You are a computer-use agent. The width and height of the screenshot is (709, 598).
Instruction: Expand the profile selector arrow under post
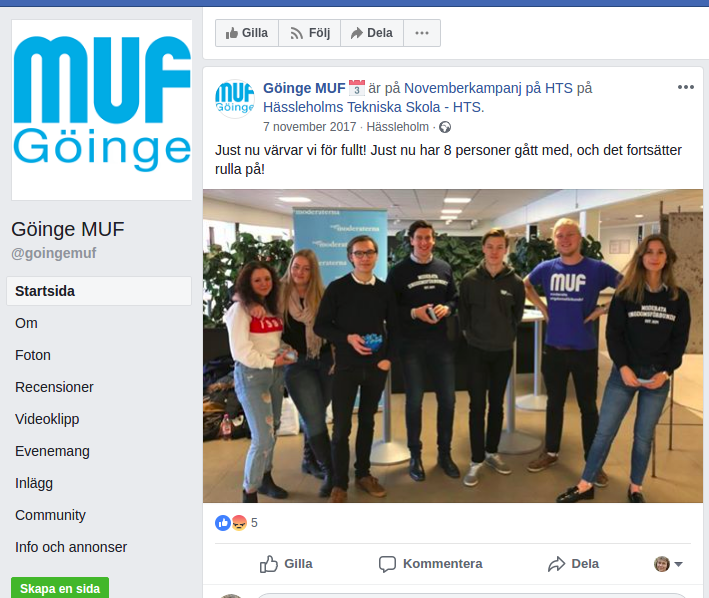coord(678,564)
